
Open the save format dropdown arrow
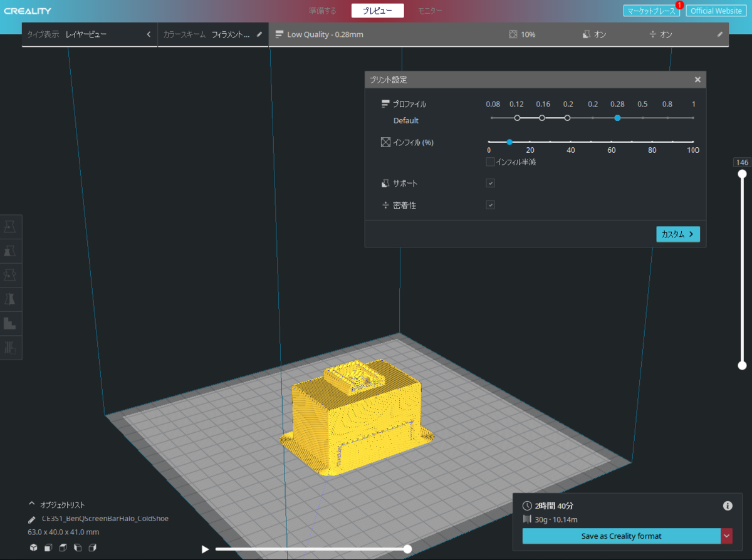click(x=726, y=536)
